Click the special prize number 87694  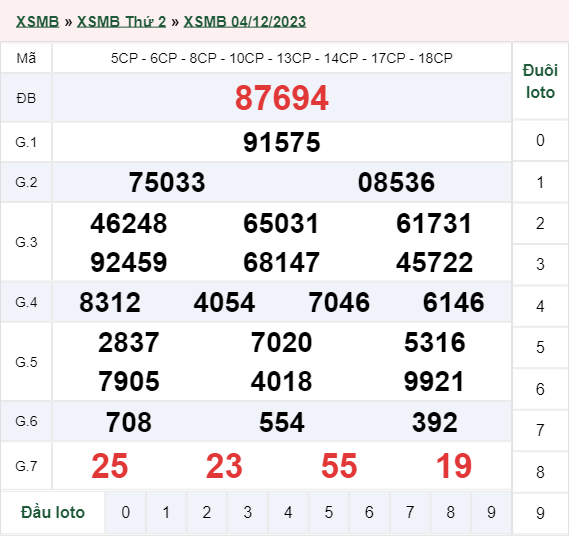282,98
